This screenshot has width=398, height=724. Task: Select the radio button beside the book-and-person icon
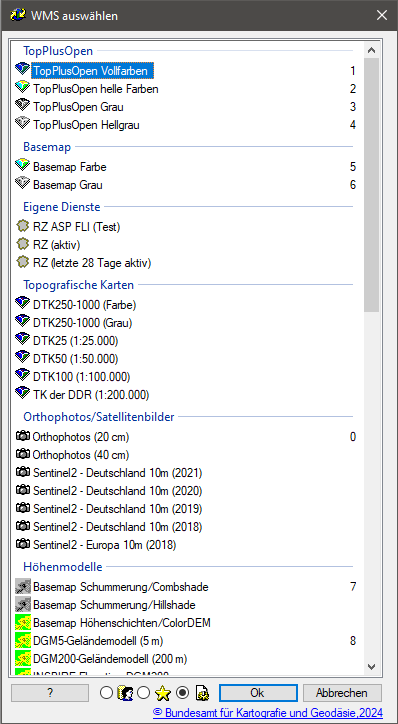[106, 692]
